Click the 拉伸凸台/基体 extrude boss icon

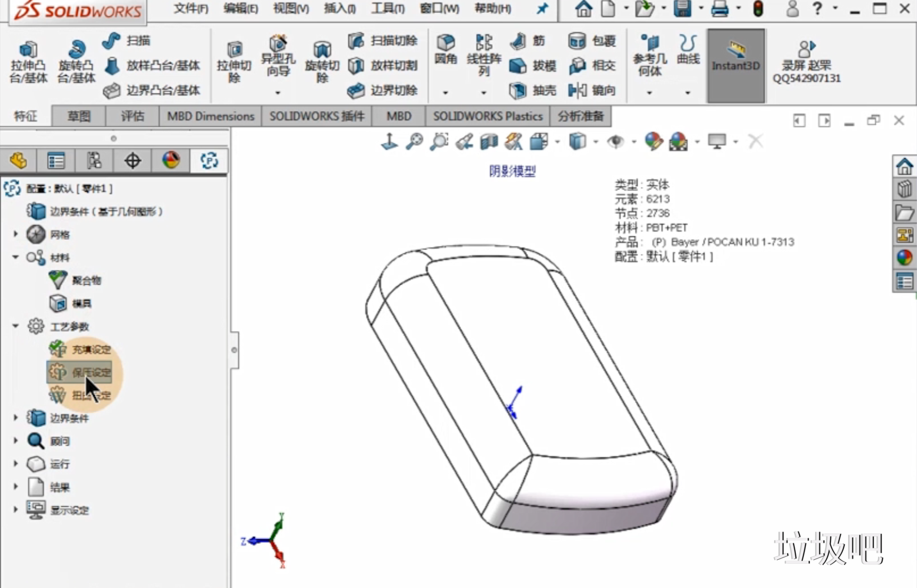(28, 62)
